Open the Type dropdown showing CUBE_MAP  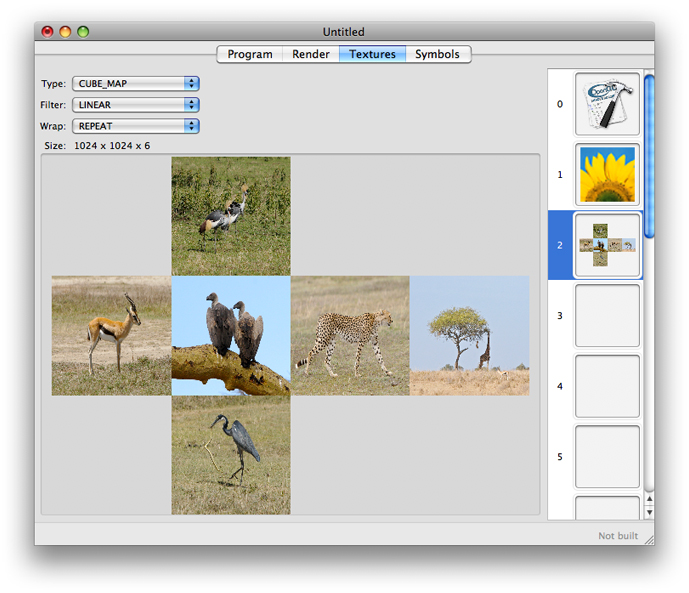click(136, 84)
